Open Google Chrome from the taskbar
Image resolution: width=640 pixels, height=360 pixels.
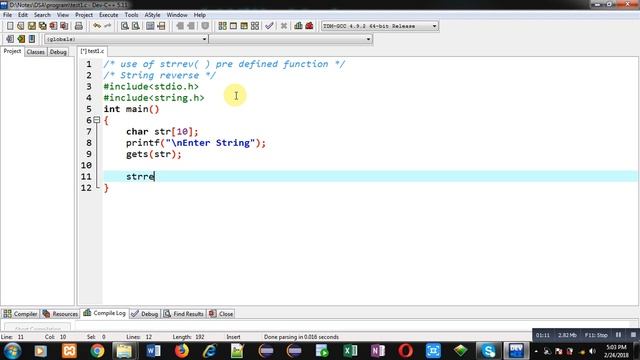click(97, 351)
